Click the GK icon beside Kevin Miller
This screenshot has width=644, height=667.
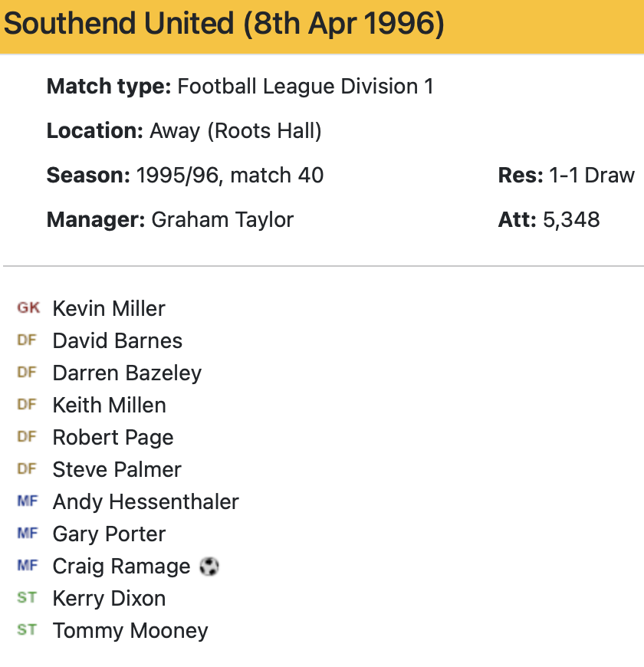pyautogui.click(x=28, y=308)
